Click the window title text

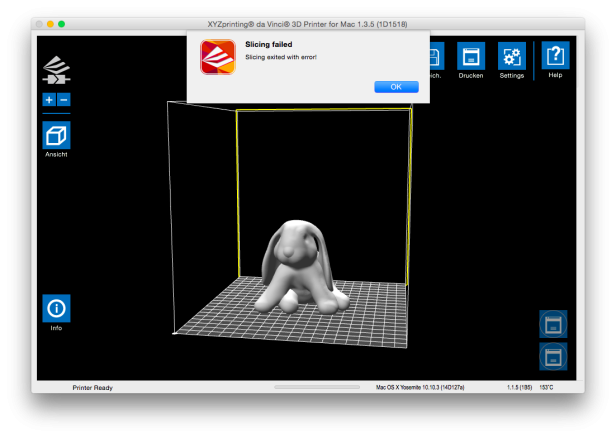(307, 24)
